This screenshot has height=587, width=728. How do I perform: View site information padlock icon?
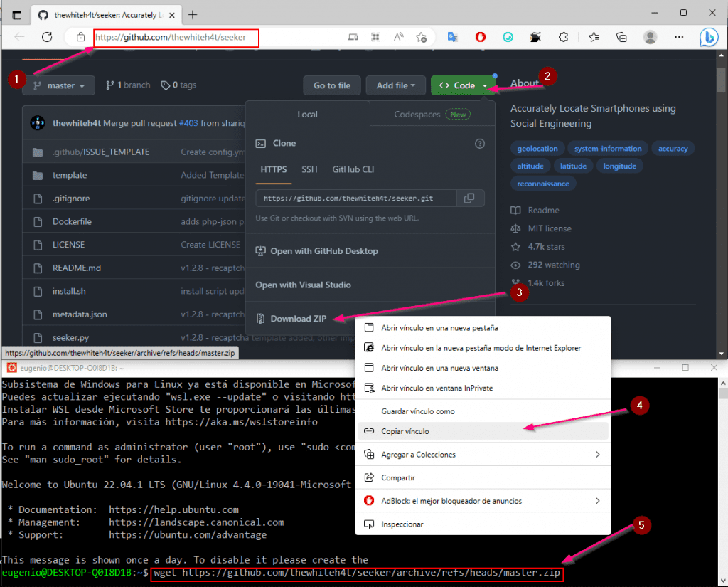point(81,37)
